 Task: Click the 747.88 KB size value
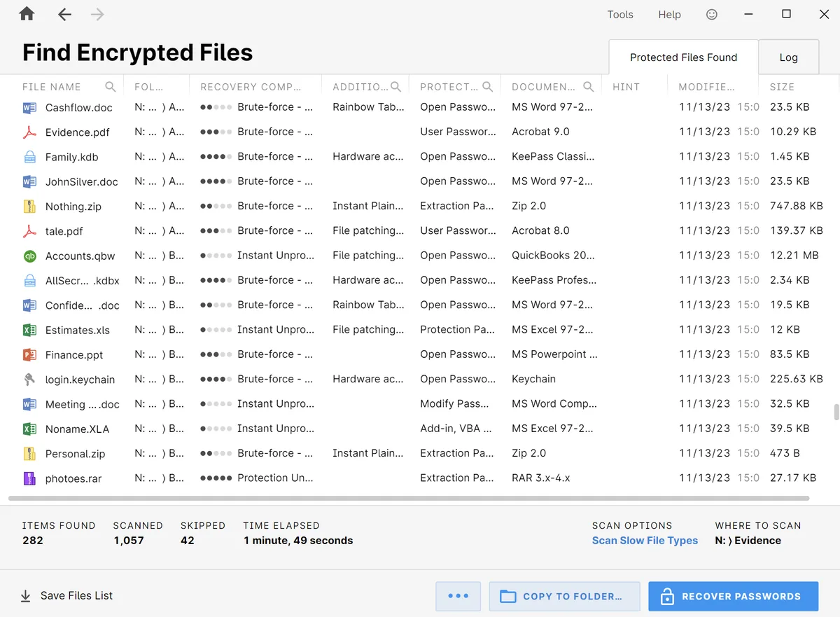797,206
